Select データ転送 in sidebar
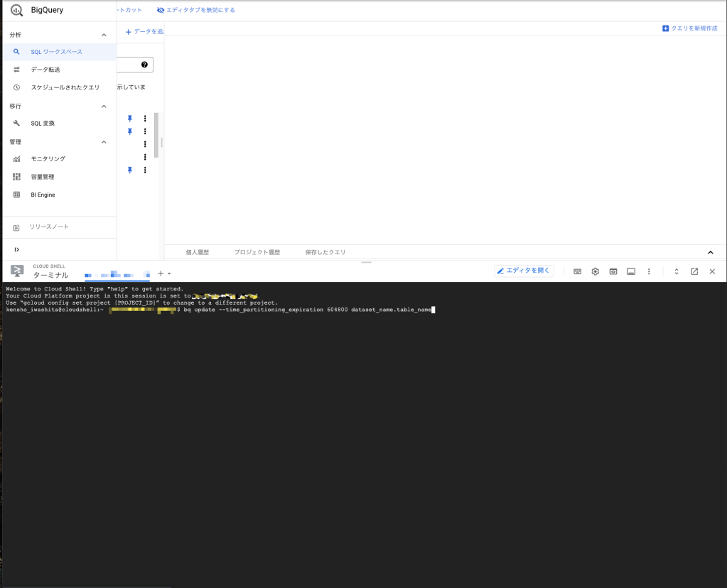This screenshot has height=588, width=727. [x=45, y=70]
